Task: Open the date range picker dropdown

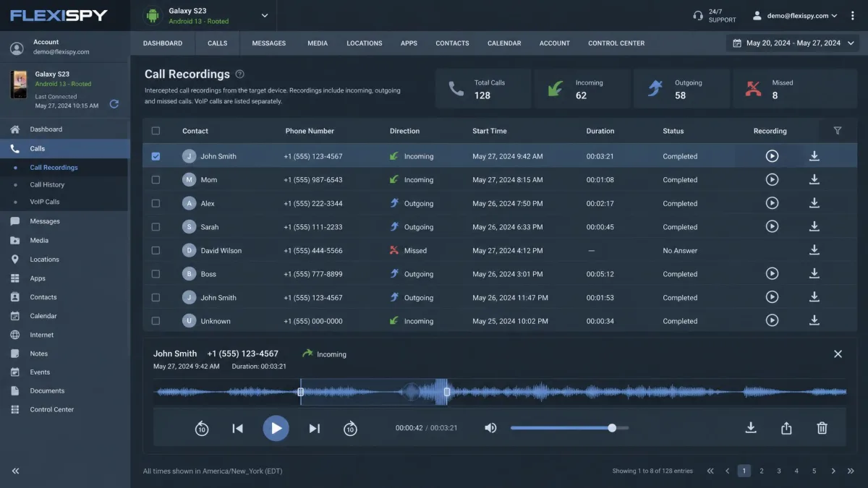Action: coord(792,43)
